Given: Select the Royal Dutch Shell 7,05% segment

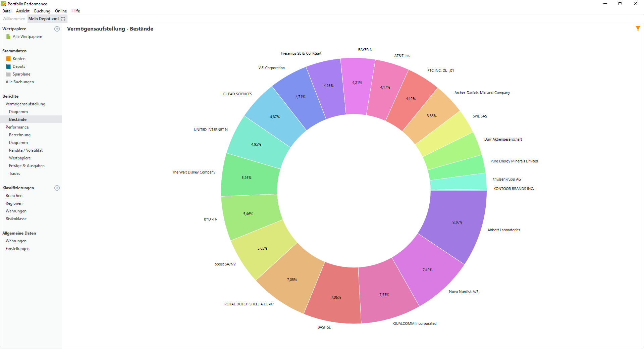Looking at the screenshot, I should coord(292,280).
